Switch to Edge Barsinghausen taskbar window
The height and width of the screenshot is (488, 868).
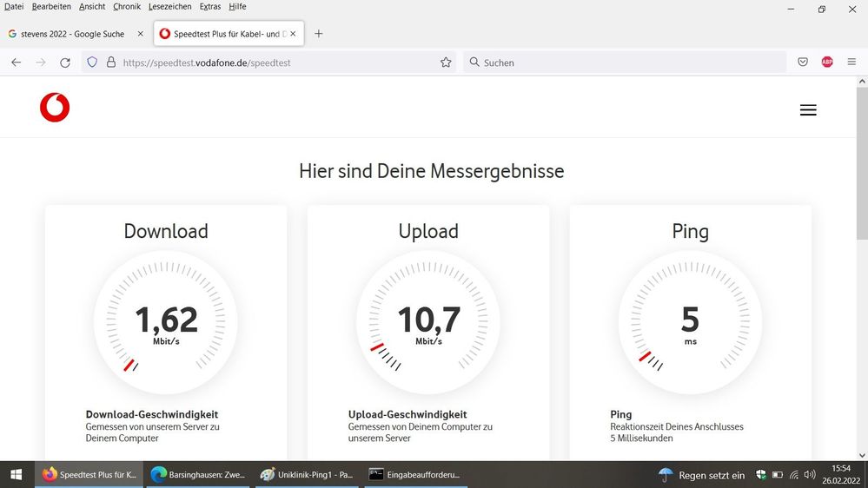click(197, 474)
